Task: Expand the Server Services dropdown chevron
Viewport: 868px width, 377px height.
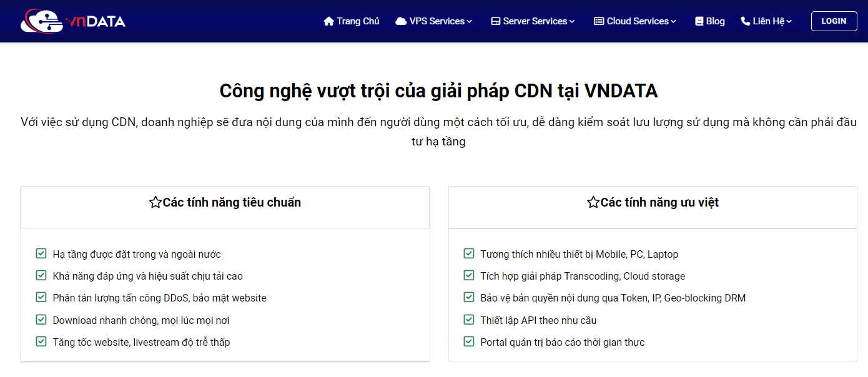Action: [x=572, y=22]
